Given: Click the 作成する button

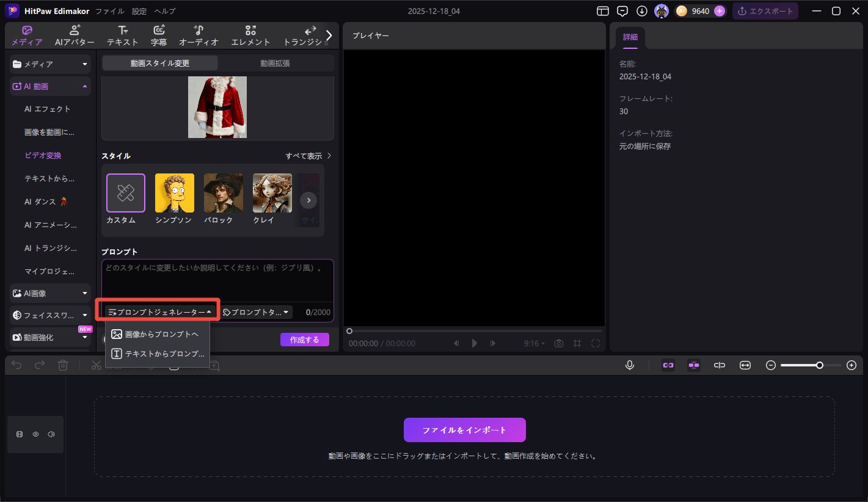Looking at the screenshot, I should tap(304, 340).
